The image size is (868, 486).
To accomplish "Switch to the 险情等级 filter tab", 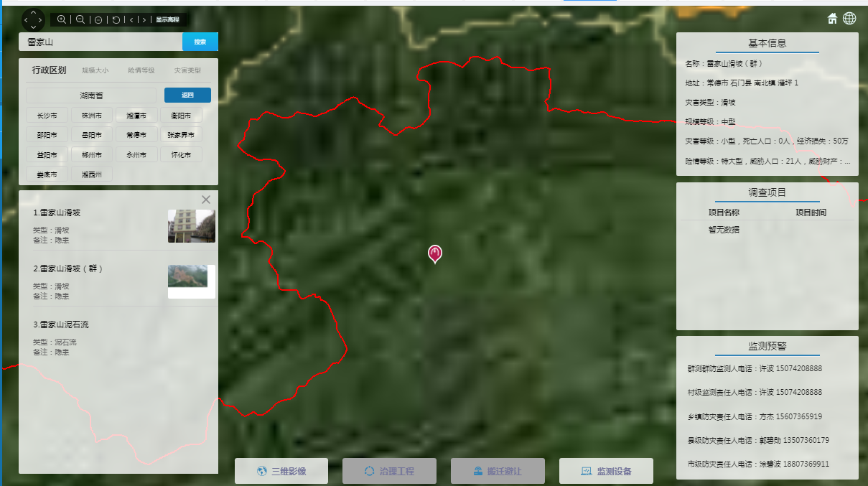I will tap(141, 70).
